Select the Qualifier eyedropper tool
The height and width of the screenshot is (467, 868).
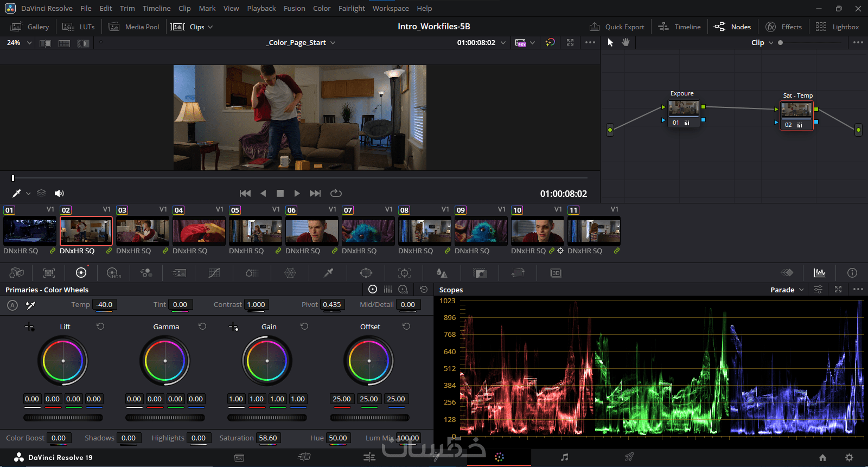[x=328, y=273]
